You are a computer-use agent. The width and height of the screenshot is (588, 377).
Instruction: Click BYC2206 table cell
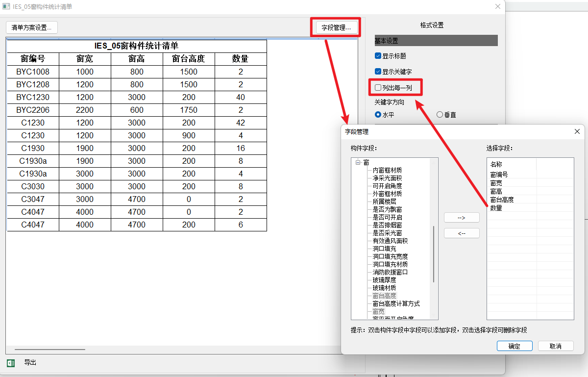pos(33,110)
